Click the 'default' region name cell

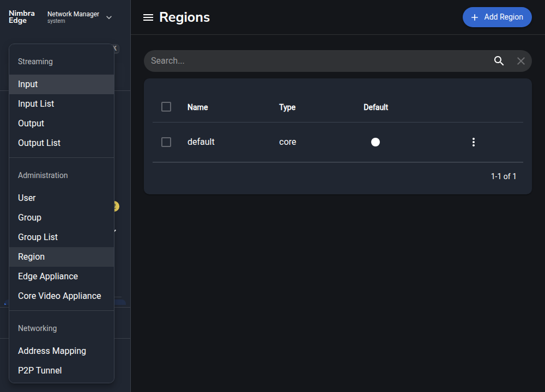[x=201, y=142]
